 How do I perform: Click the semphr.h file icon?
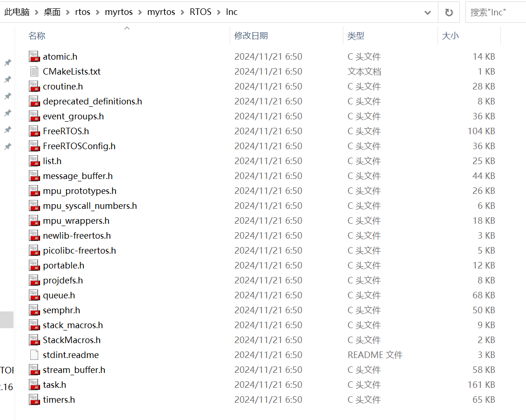(x=34, y=310)
